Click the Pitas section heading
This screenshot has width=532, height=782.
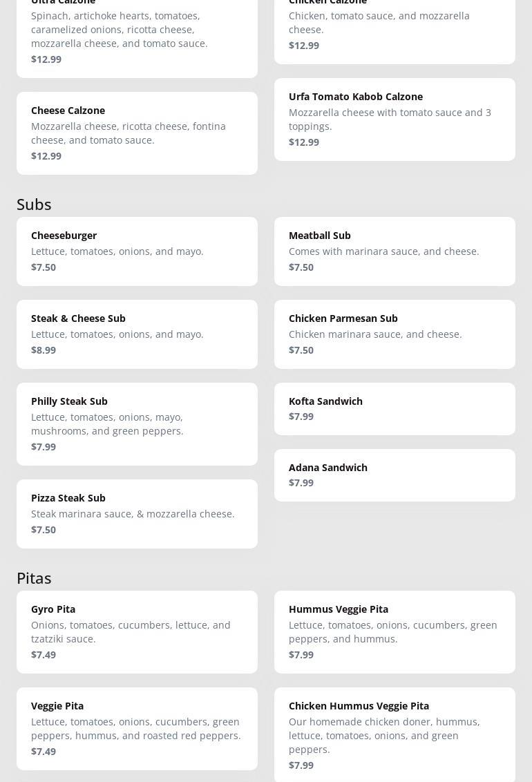click(x=34, y=578)
